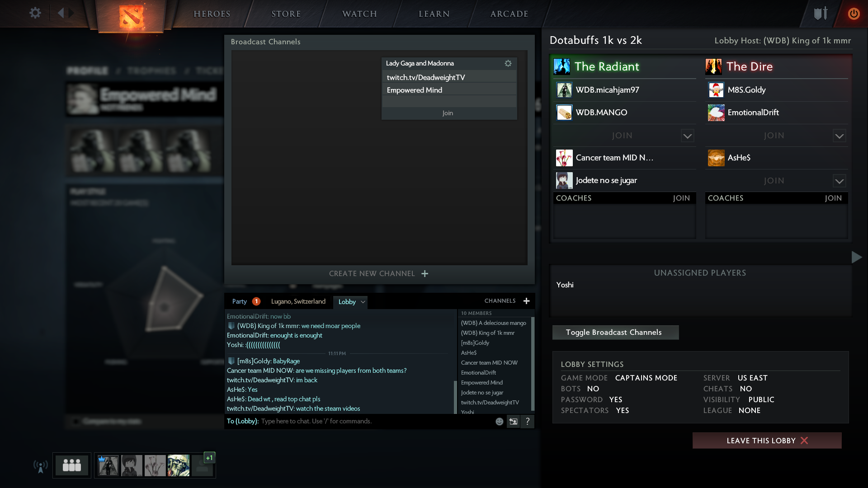
Task: Open the Learn menu
Action: tap(434, 14)
